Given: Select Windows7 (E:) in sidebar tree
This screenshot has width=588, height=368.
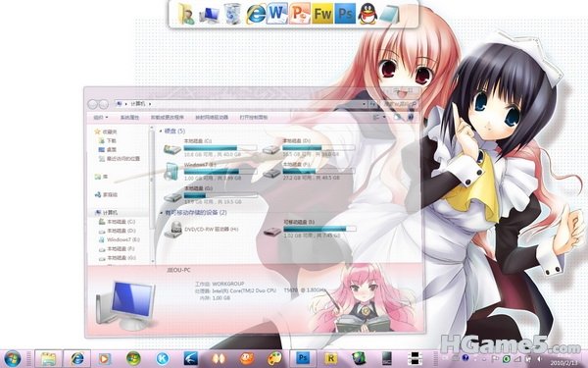Looking at the screenshot, I should coord(120,239).
